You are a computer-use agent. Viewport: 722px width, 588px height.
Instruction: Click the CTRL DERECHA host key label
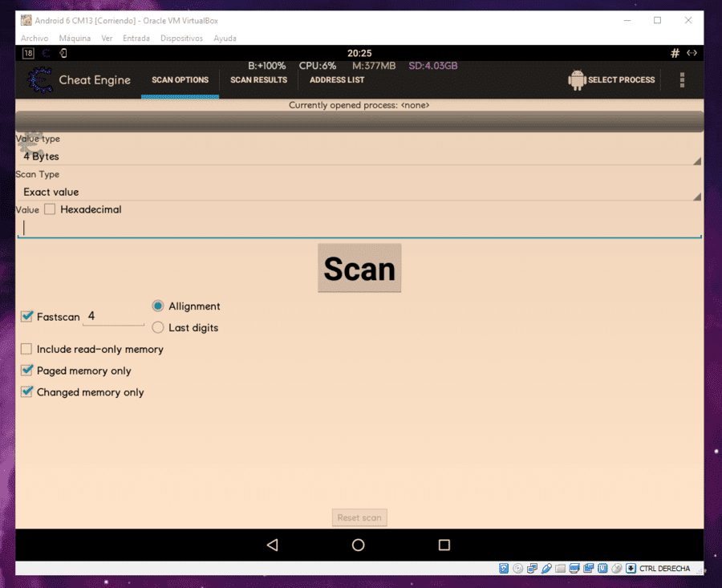click(664, 569)
